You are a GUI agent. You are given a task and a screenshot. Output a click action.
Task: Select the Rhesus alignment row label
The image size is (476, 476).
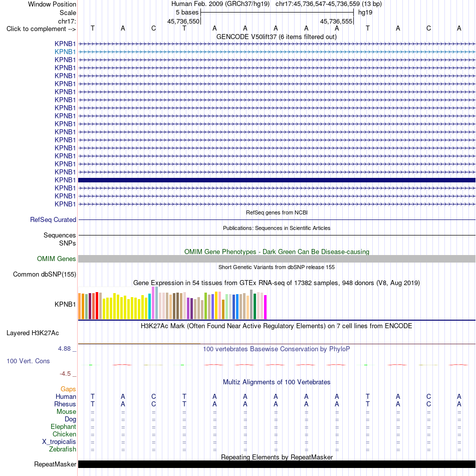[65, 404]
